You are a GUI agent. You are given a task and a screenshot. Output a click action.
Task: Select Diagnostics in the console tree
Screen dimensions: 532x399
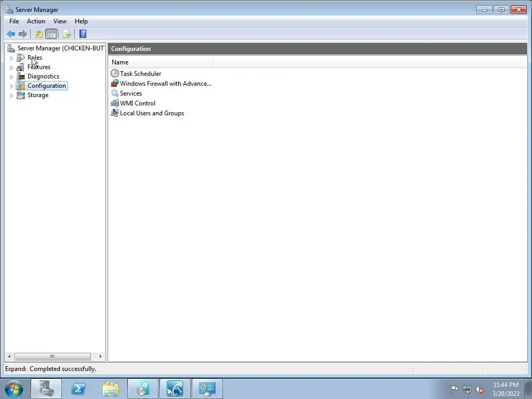(x=43, y=76)
